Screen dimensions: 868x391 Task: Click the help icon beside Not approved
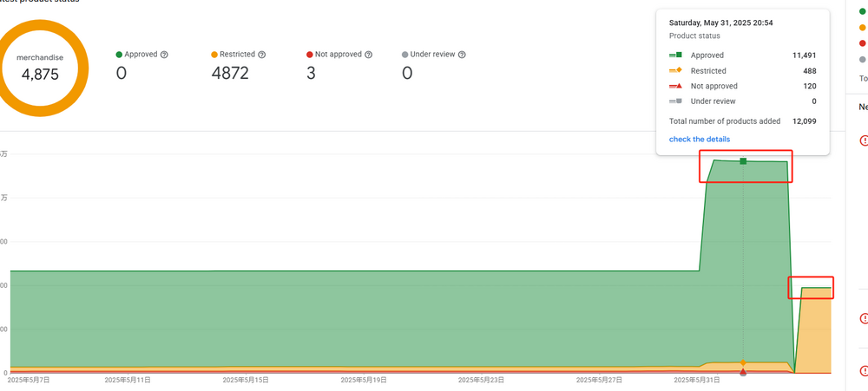tap(368, 55)
